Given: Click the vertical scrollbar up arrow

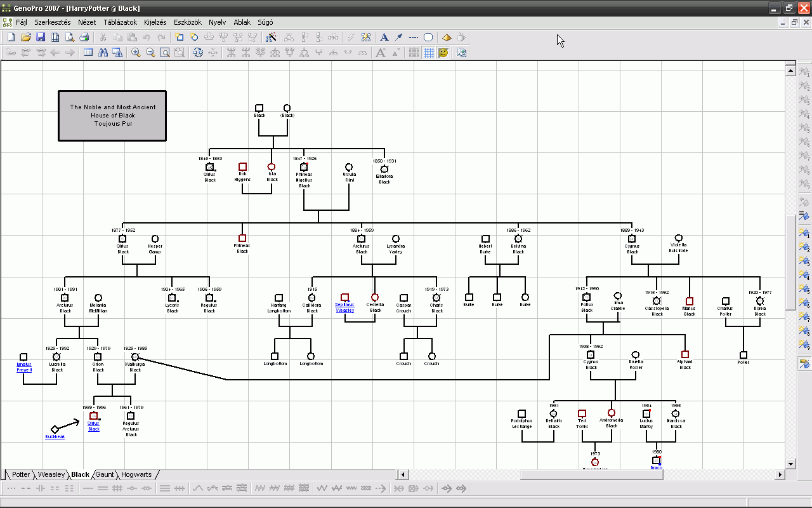Looking at the screenshot, I should [790, 71].
